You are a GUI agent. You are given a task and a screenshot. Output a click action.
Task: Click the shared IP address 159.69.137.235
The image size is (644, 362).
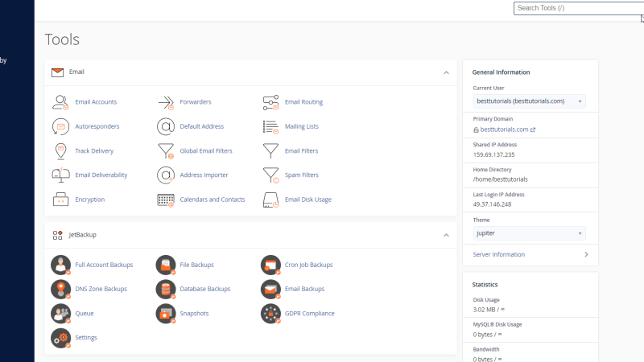click(493, 154)
